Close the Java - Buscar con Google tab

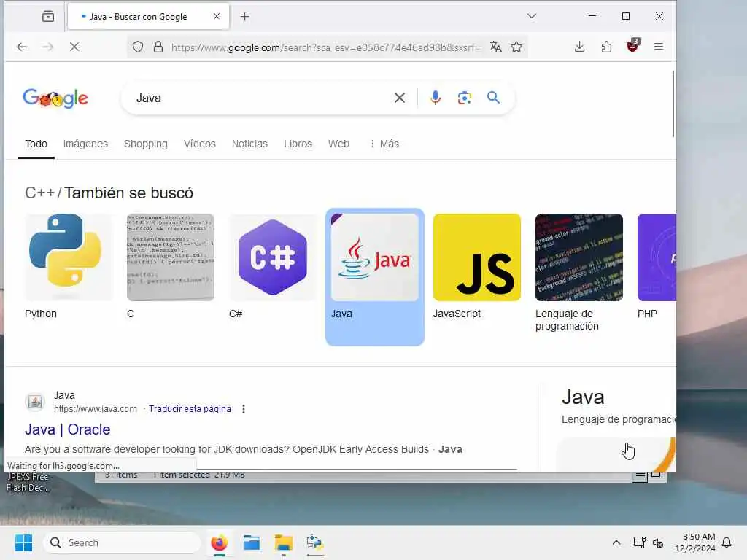217,16
